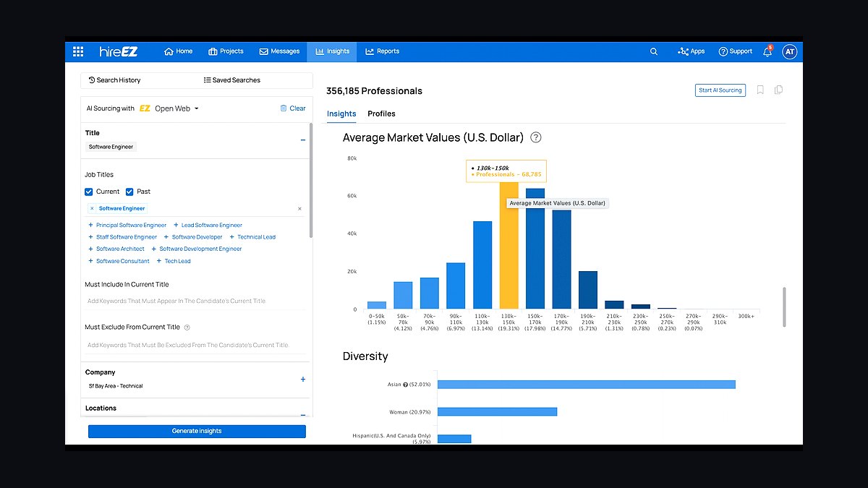Click the highlighted 130k-150k bar

click(509, 246)
